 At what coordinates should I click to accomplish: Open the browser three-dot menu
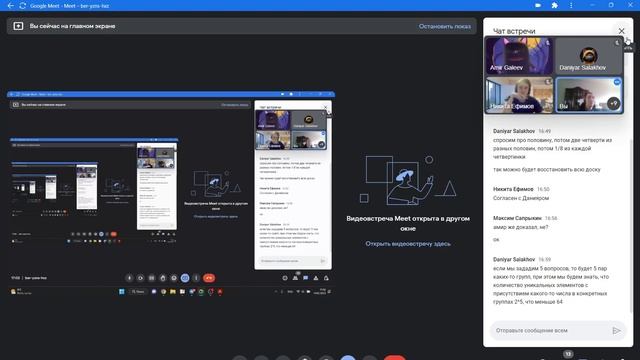pyautogui.click(x=571, y=6)
